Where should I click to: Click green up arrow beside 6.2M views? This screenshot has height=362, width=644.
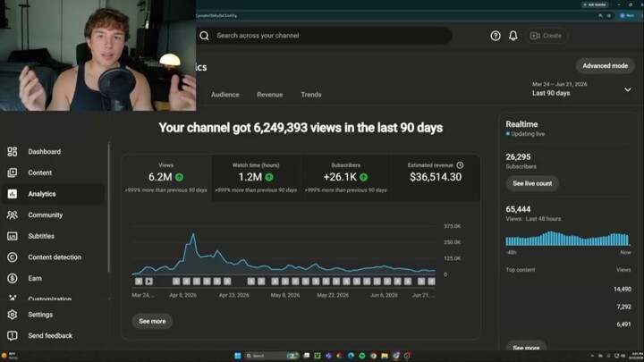pyautogui.click(x=180, y=177)
